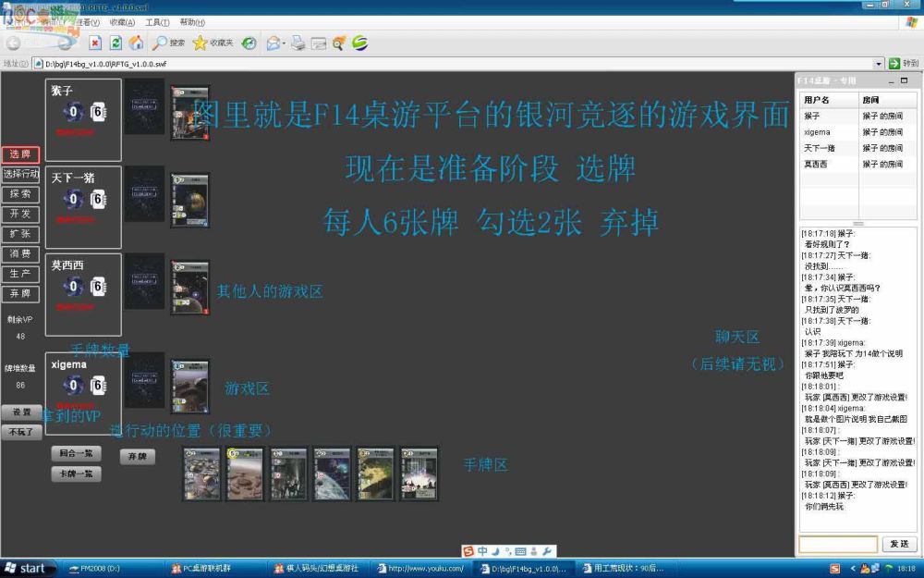Select user 莫西西 in the user list
The height and width of the screenshot is (578, 924).
(x=858, y=164)
